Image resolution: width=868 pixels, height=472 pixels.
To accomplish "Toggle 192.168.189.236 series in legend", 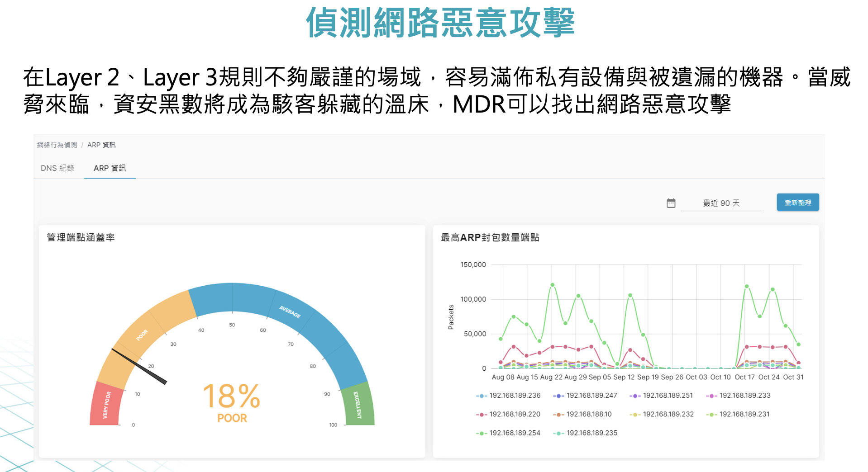I will [509, 396].
